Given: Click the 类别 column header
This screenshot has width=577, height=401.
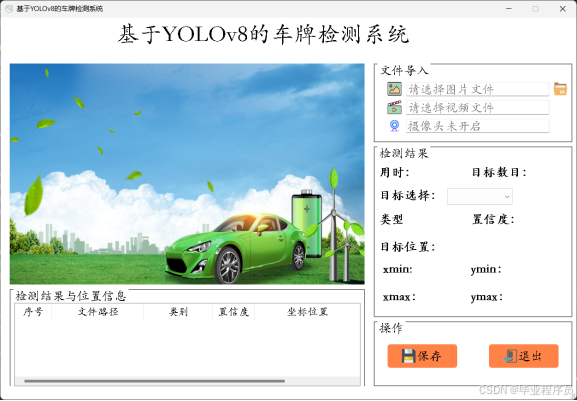Looking at the screenshot, I should point(178,312).
